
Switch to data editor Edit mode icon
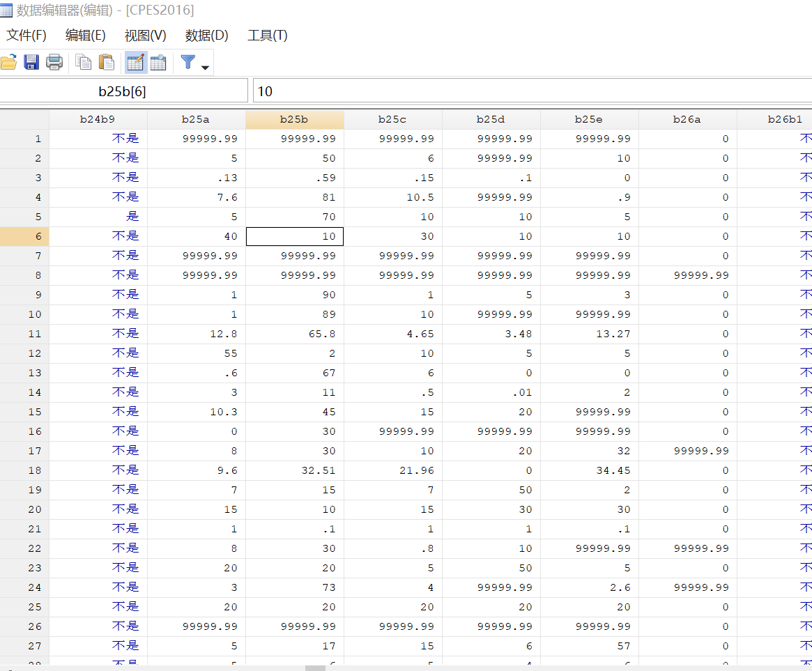pyautogui.click(x=135, y=63)
